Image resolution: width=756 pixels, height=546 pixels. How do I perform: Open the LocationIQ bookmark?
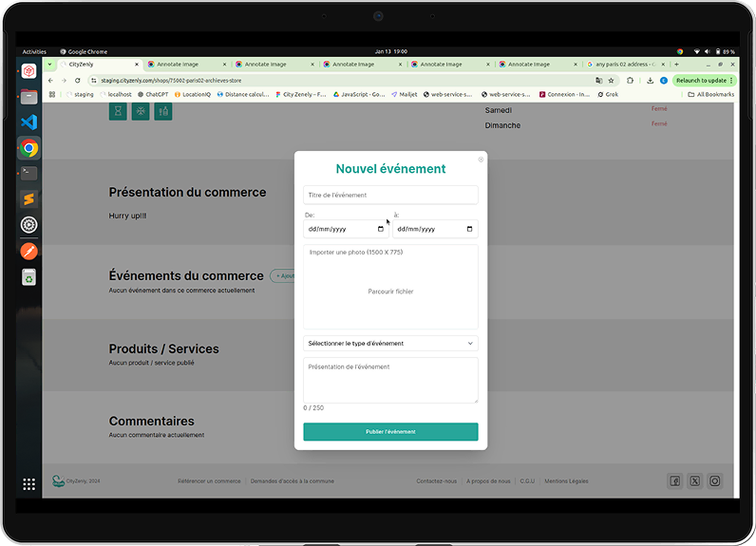tap(193, 94)
